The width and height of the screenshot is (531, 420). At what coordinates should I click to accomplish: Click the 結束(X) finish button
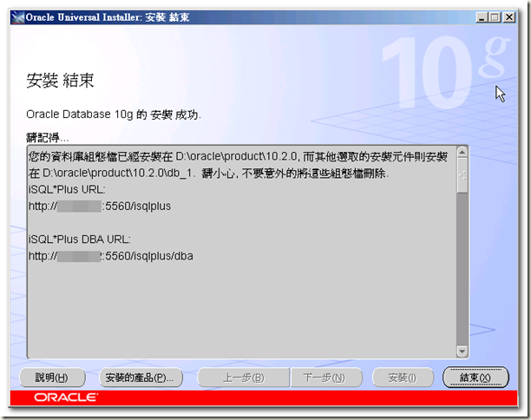(x=475, y=377)
